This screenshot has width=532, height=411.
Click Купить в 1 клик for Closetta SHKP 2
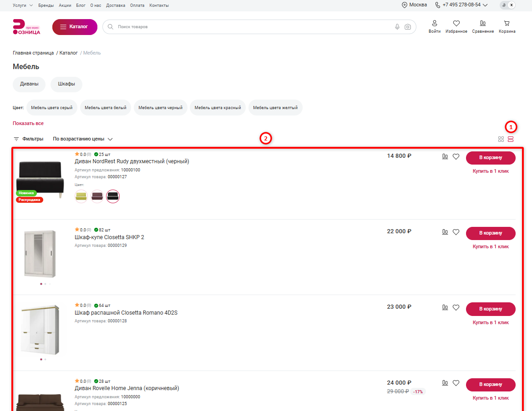[x=491, y=247]
